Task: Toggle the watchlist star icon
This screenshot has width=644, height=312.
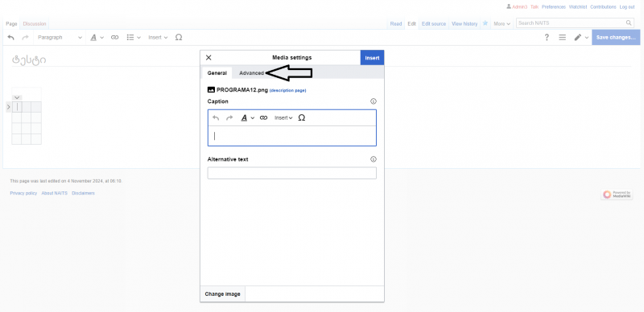Action: [485, 23]
